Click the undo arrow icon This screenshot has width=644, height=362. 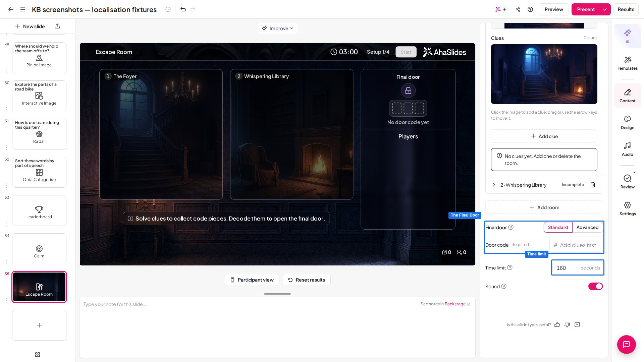click(183, 9)
